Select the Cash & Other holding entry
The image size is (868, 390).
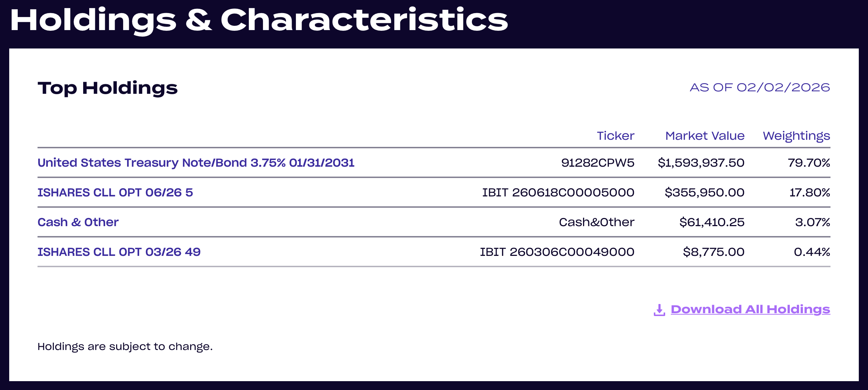coord(78,222)
